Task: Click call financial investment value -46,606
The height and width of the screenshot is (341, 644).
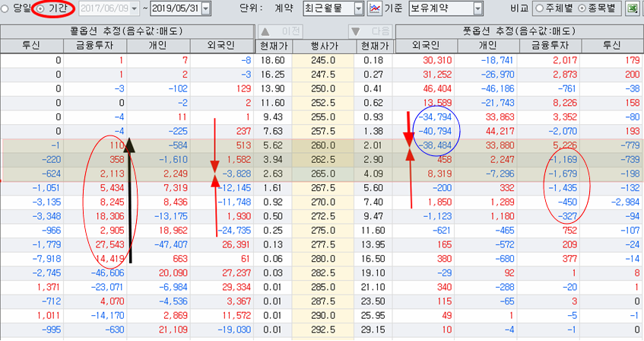Action: [x=108, y=273]
